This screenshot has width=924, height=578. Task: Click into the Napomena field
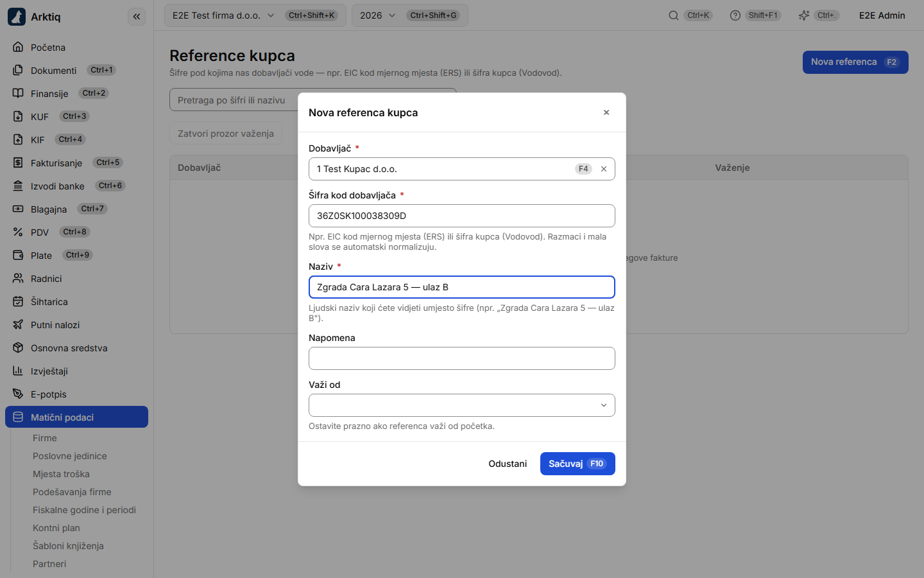coord(462,358)
